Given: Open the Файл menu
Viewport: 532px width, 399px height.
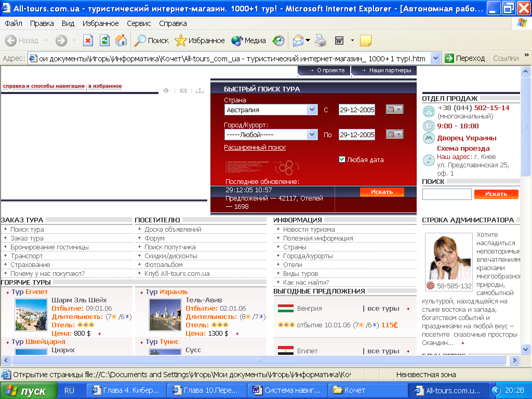Looking at the screenshot, I should pos(14,23).
